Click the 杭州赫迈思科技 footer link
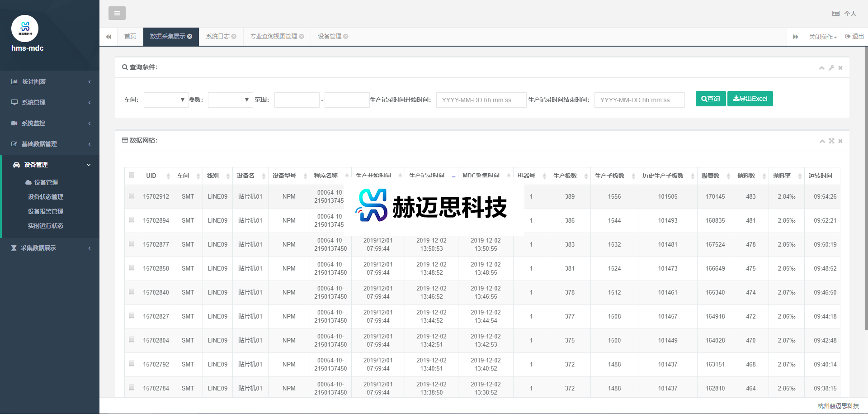 coord(838,406)
